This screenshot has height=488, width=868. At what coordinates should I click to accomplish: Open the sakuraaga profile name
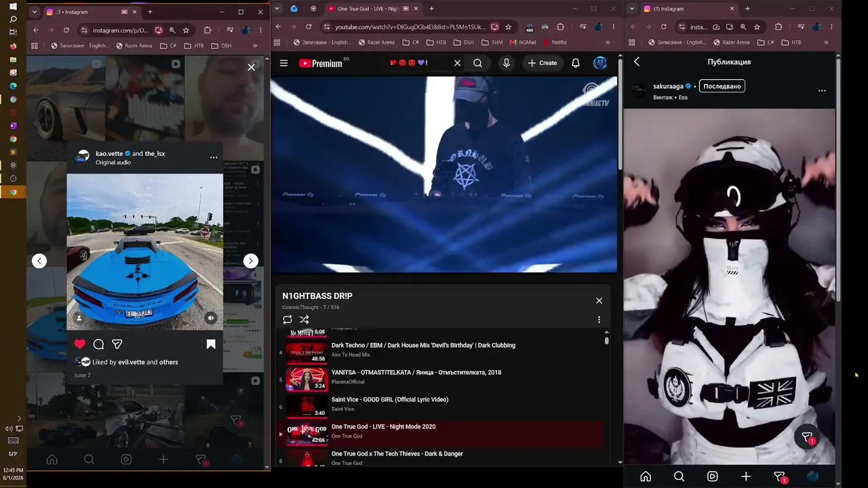click(668, 87)
